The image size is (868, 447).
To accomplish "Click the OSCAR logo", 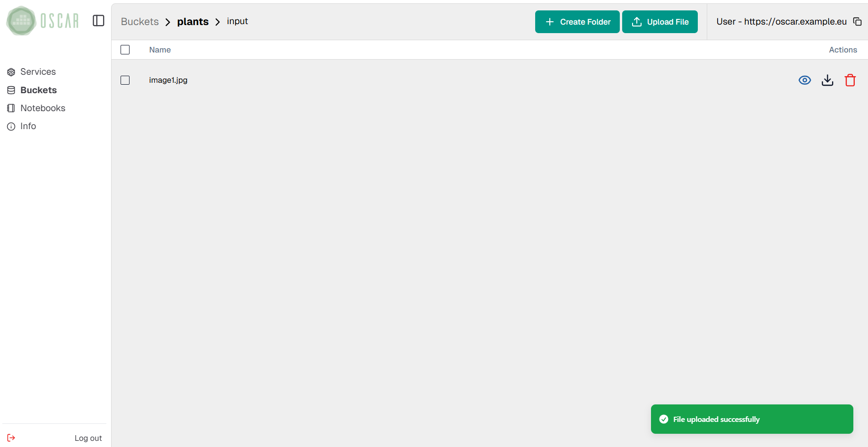I will (x=42, y=21).
